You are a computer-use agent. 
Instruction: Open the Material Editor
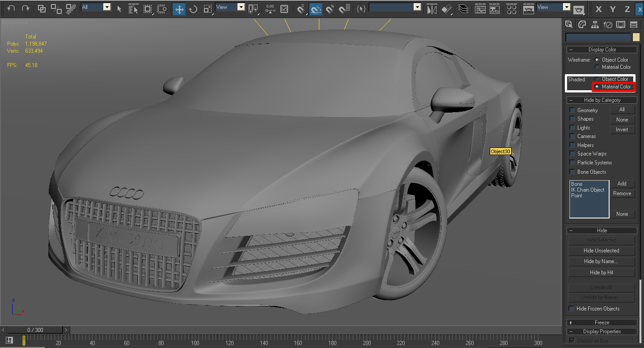pyautogui.click(x=512, y=8)
